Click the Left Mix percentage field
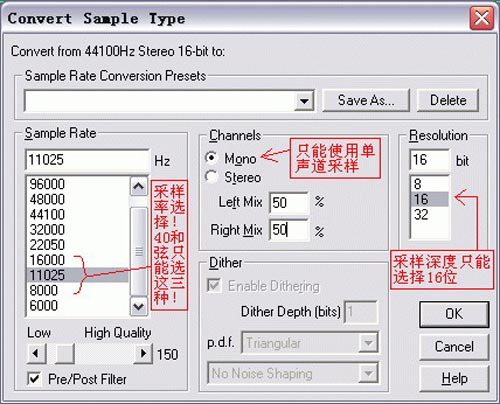 tap(289, 202)
